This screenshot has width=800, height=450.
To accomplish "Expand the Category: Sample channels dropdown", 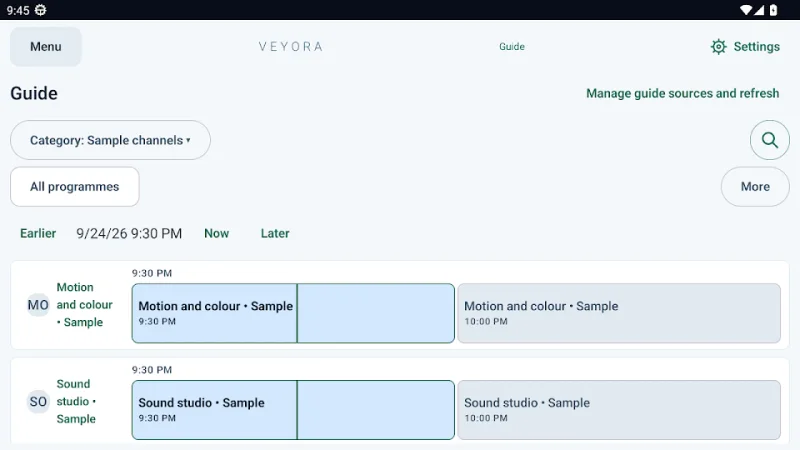I will (x=110, y=140).
